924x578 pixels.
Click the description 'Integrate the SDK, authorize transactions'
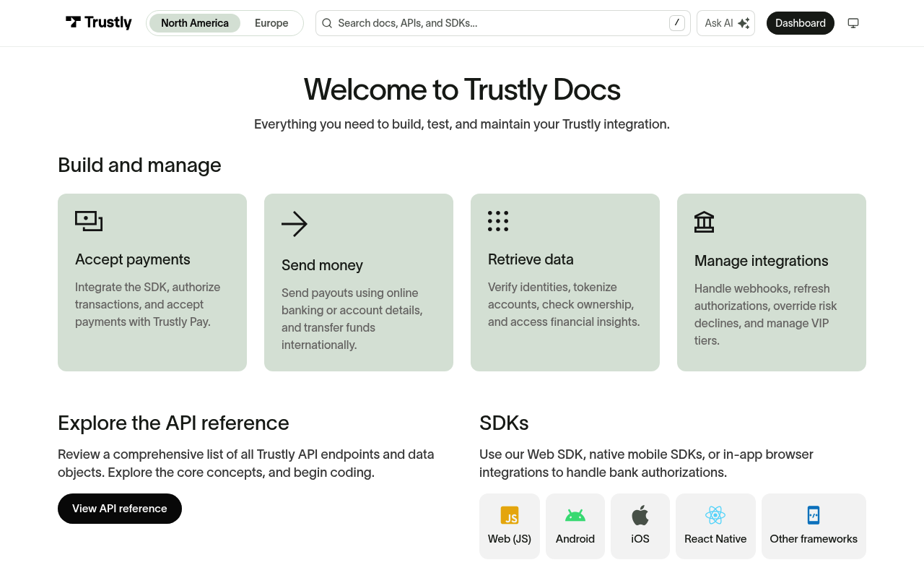148,304
